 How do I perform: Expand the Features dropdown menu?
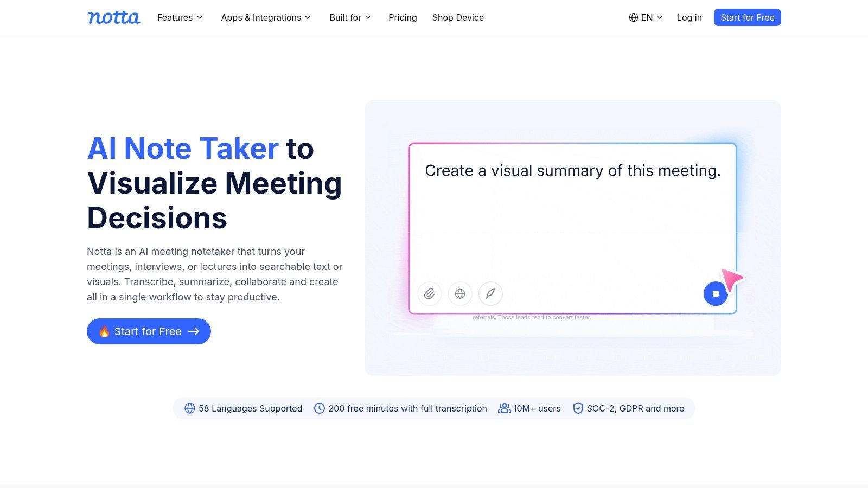(x=180, y=17)
